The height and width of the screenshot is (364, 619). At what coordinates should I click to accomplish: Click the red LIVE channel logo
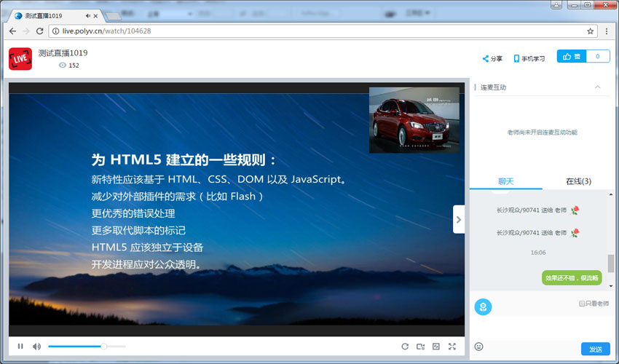pyautogui.click(x=20, y=59)
